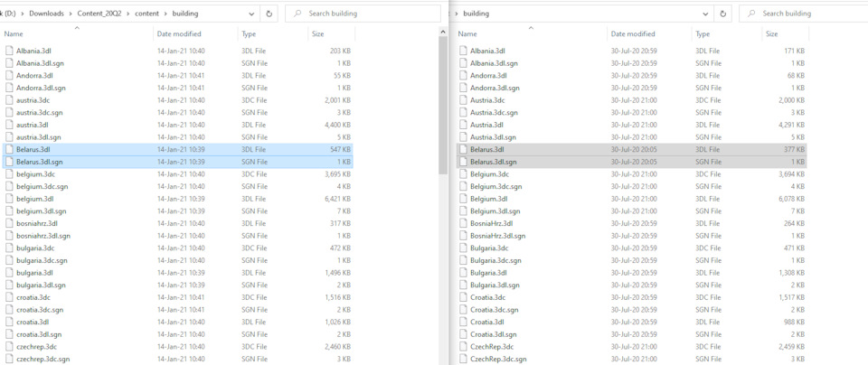Screen dimensions: 868x365
Task: Select Albania.3dl file icon in left window
Action: point(9,51)
